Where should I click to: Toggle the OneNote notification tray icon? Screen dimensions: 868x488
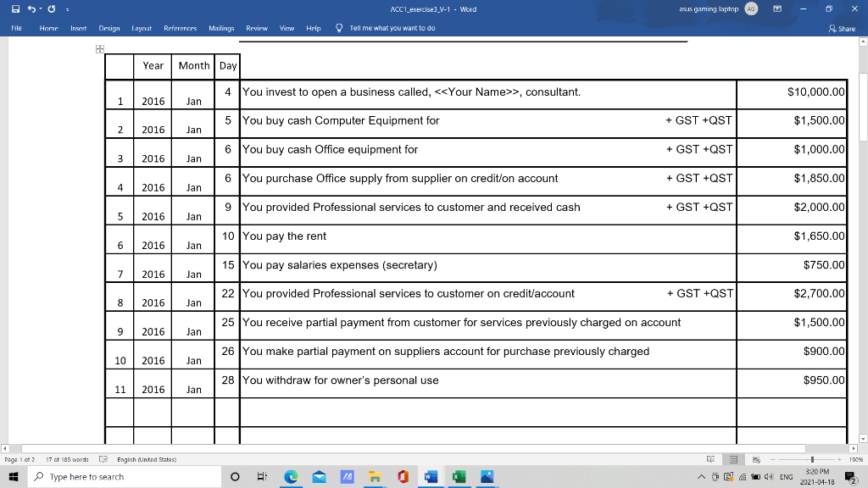[x=728, y=476]
